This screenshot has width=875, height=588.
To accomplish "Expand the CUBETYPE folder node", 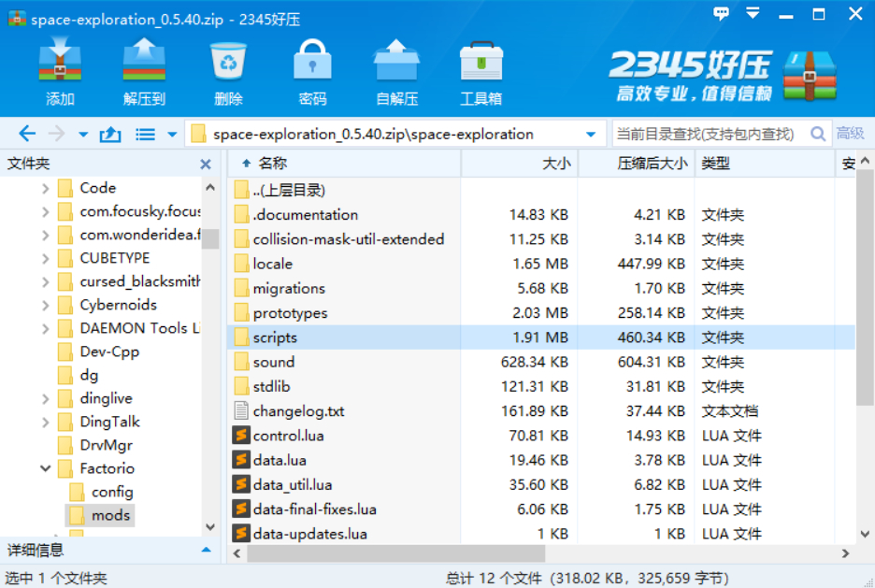I will click(45, 259).
